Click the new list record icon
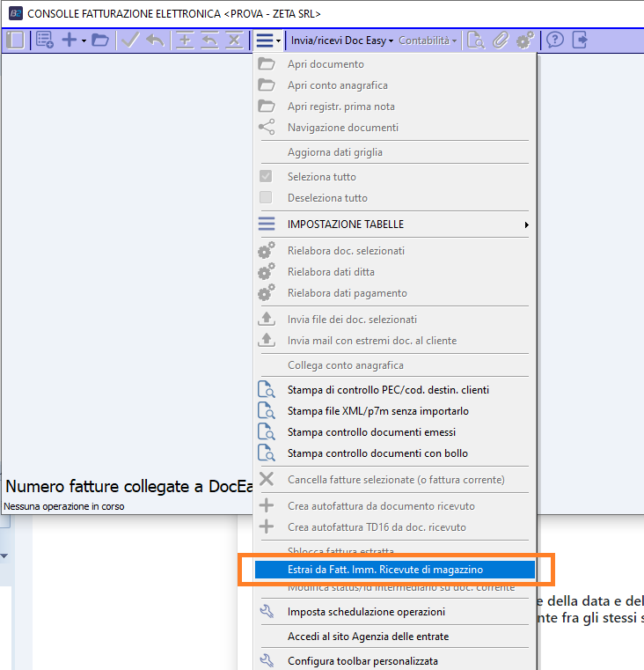Viewport: 644px width, 670px height. (44, 40)
